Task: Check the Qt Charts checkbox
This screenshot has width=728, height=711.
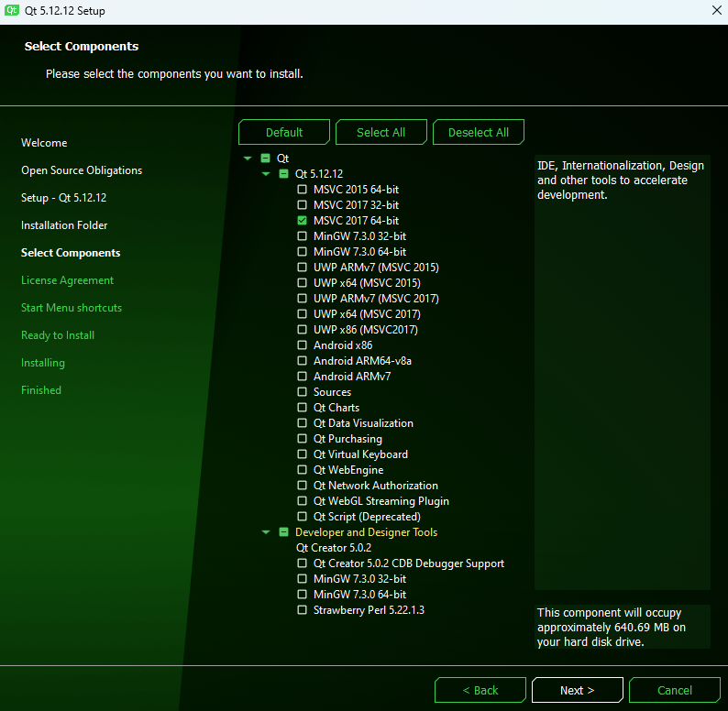Action: coord(302,408)
